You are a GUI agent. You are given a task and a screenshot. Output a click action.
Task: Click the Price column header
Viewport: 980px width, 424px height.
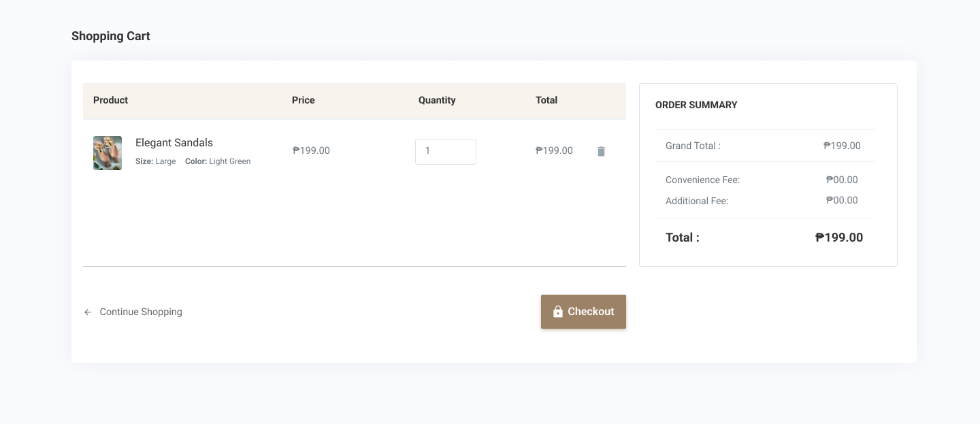[x=304, y=100]
